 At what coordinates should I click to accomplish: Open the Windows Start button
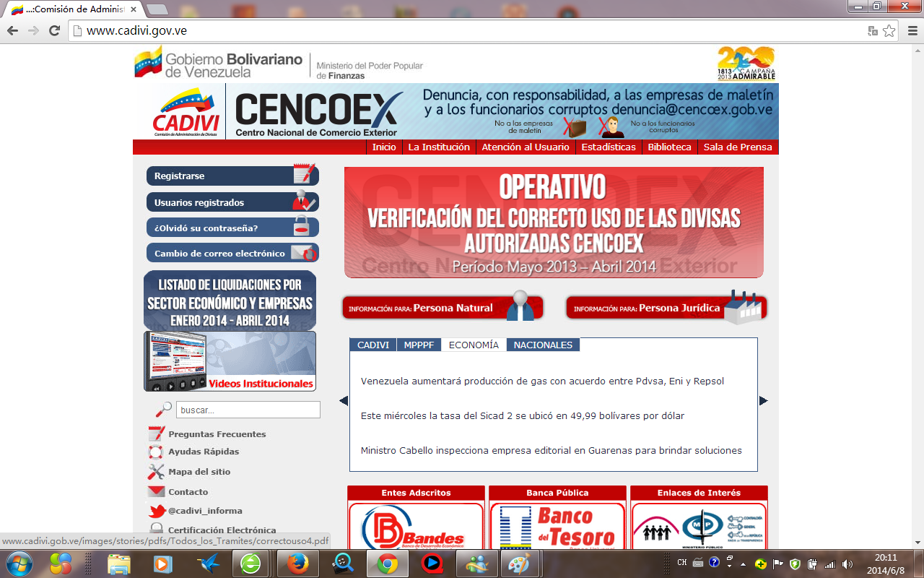(x=19, y=563)
